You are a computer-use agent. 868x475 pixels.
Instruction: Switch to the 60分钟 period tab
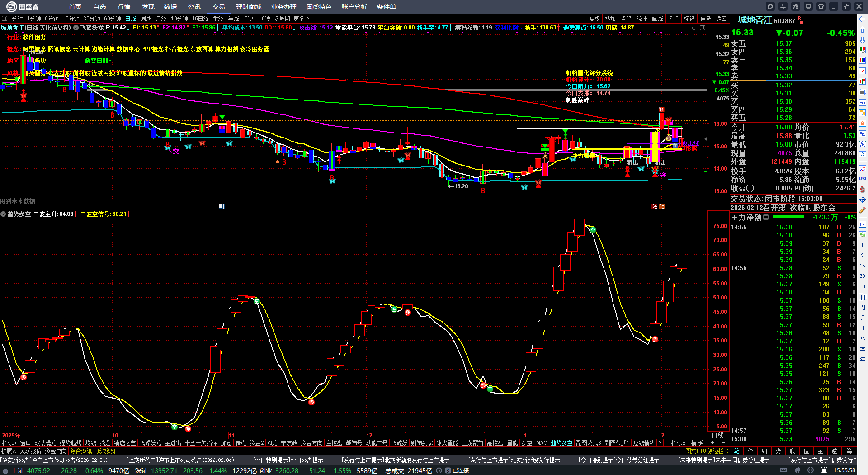[x=113, y=19]
